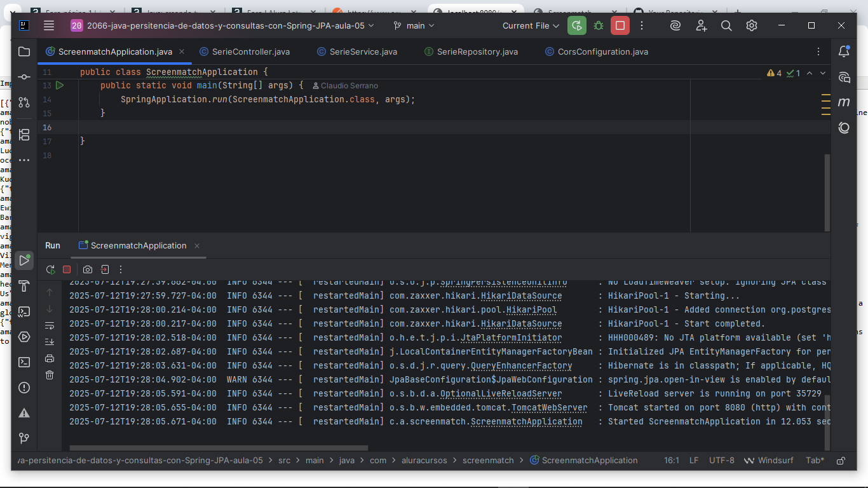
Task: Open the editor tabs more options menu
Action: [x=818, y=51]
